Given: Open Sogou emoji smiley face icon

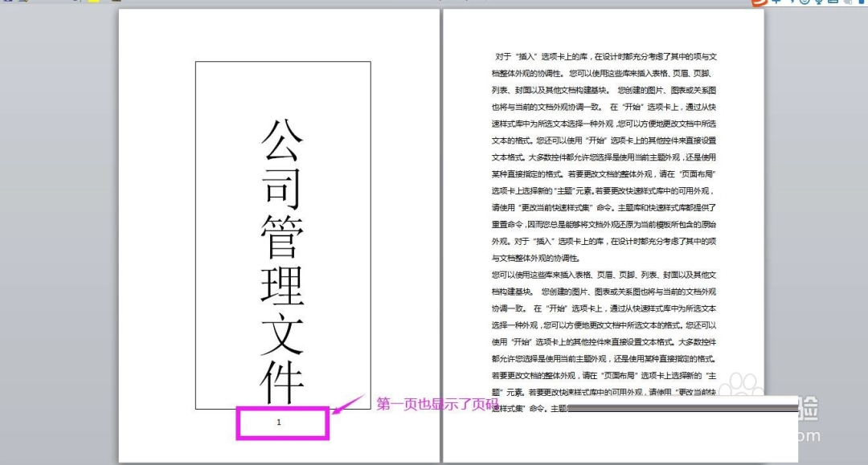Looking at the screenshot, I should (x=805, y=2).
